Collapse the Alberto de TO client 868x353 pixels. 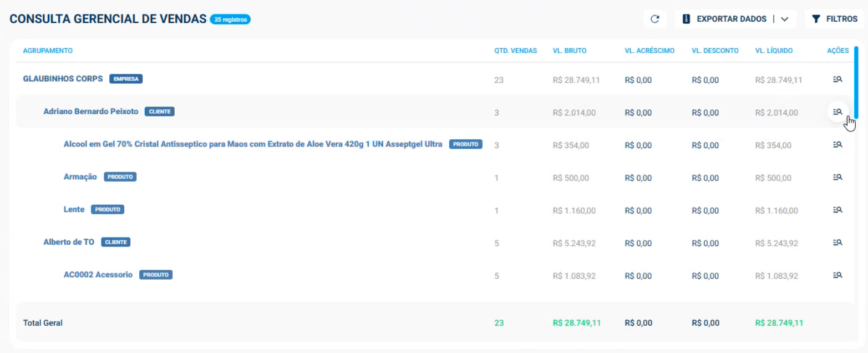tap(69, 243)
